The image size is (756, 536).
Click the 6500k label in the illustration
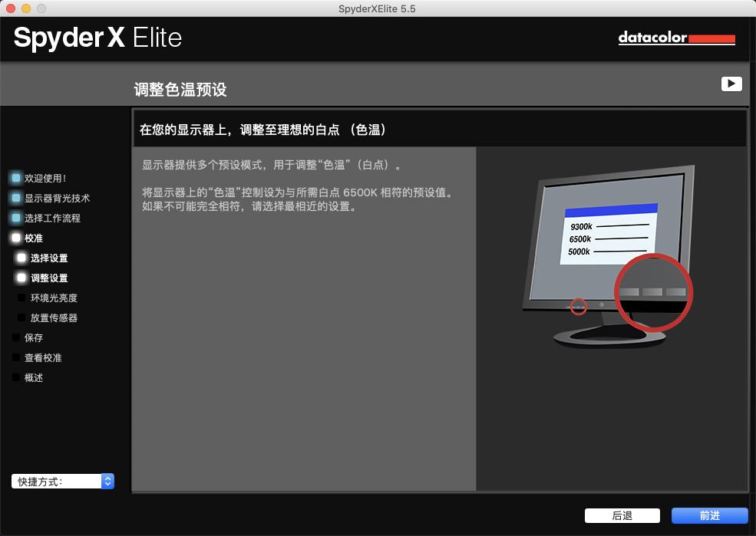tap(580, 239)
